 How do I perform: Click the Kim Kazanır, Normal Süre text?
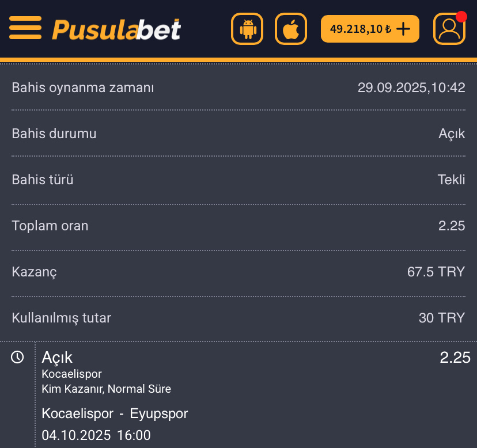click(107, 389)
